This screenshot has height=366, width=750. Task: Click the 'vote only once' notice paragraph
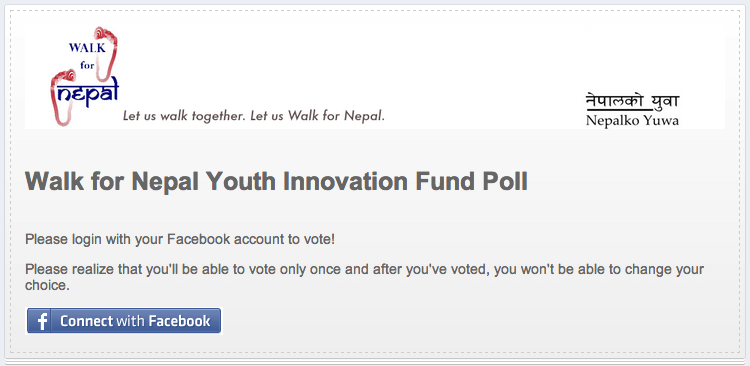[364, 277]
